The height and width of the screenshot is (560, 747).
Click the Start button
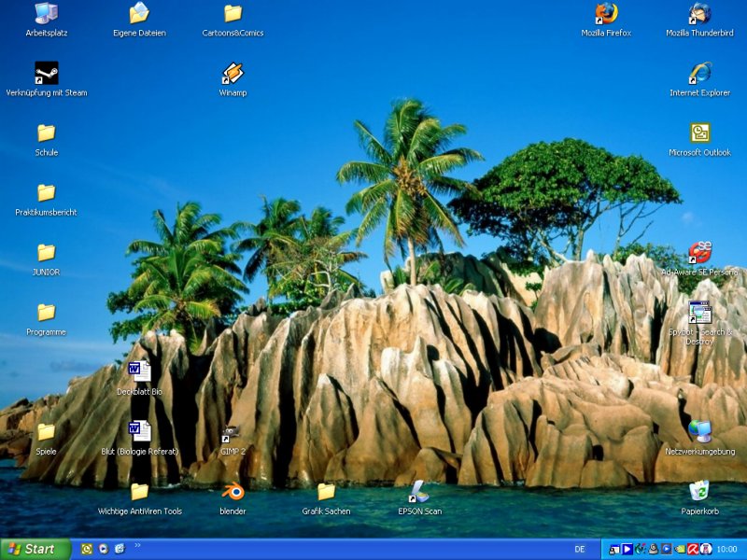click(x=35, y=549)
